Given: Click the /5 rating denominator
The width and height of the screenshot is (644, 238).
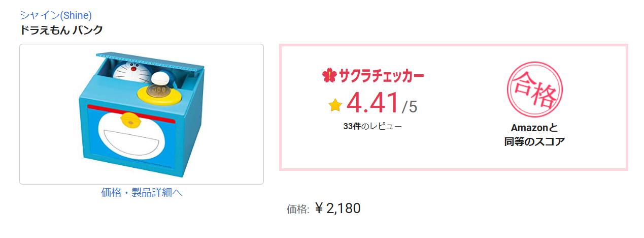Looking at the screenshot, I should (x=409, y=106).
